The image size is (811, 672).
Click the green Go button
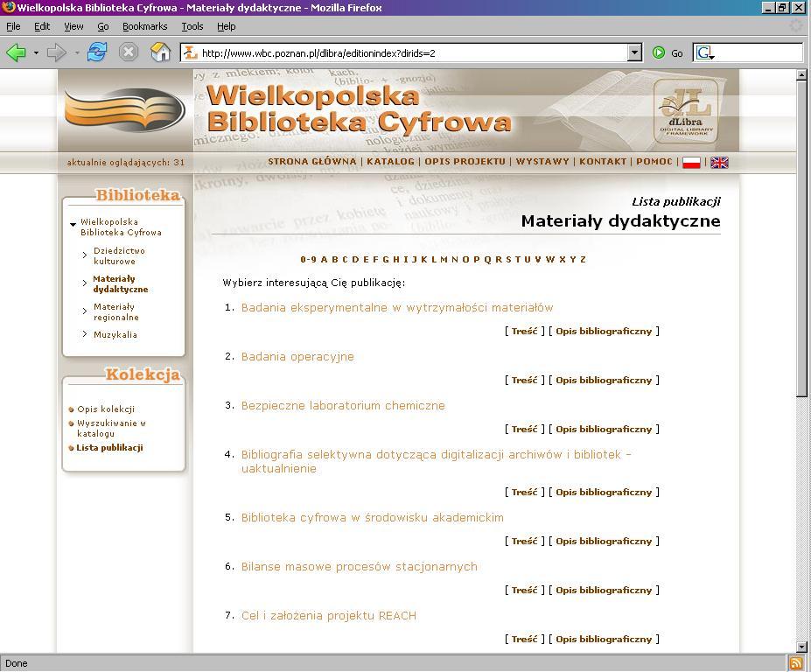tap(668, 52)
